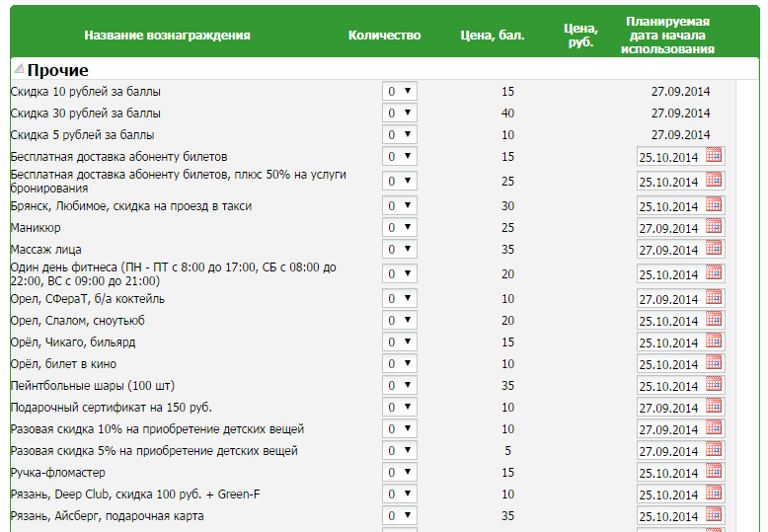
Task: Click date field for Один день фитнеса
Action: (x=669, y=274)
